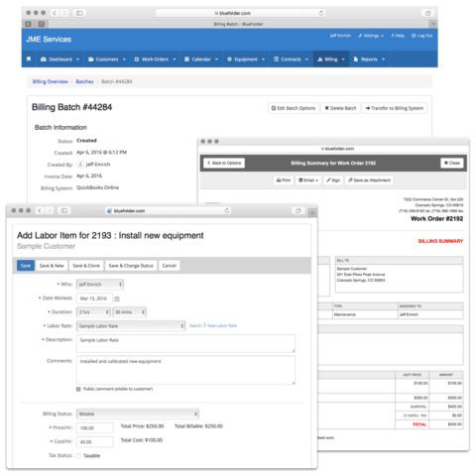
Task: Click Jeff Emrich avatar icon next to Created By
Action: (x=80, y=164)
